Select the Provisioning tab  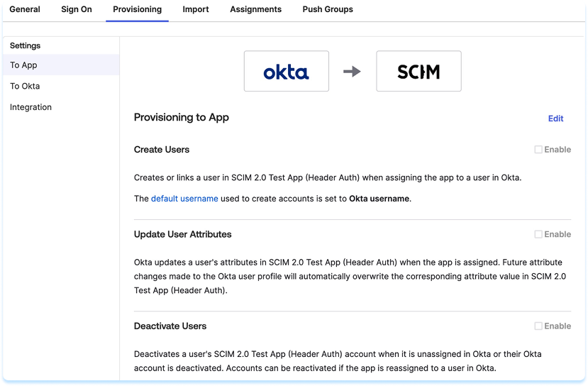click(x=137, y=10)
